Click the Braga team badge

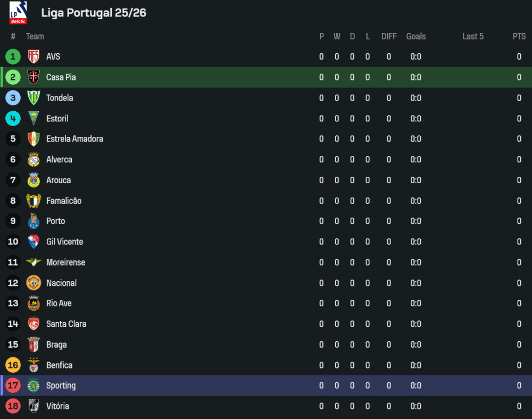coord(34,344)
